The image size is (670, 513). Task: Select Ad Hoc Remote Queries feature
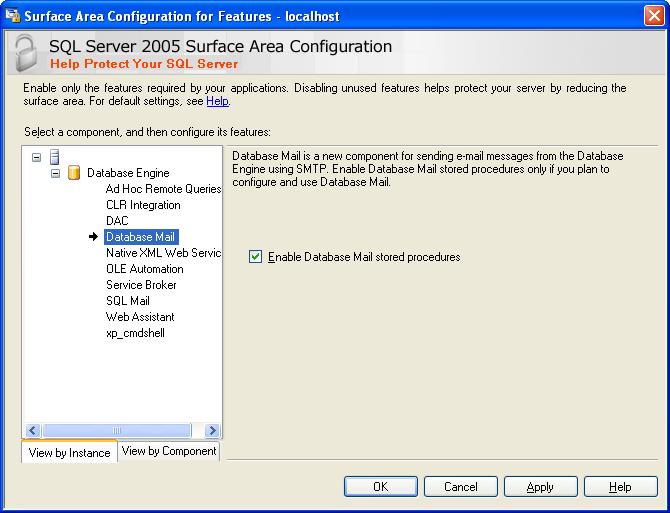[x=163, y=189]
